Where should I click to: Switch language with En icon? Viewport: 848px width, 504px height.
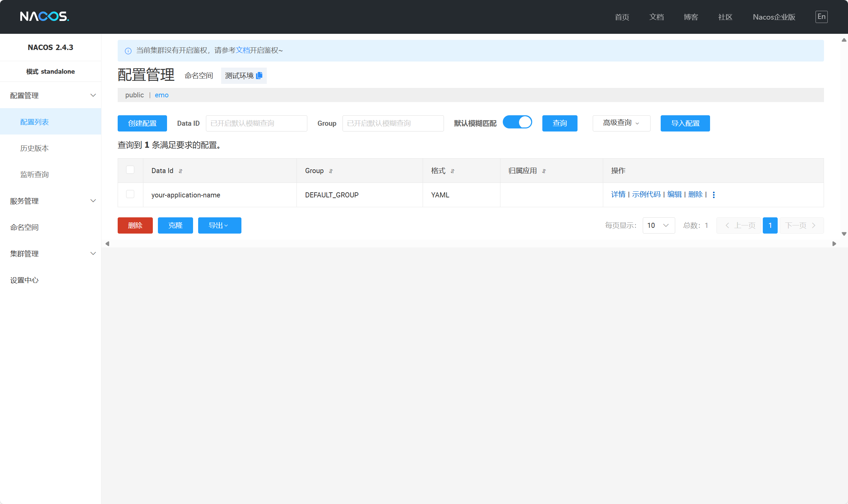pos(821,17)
